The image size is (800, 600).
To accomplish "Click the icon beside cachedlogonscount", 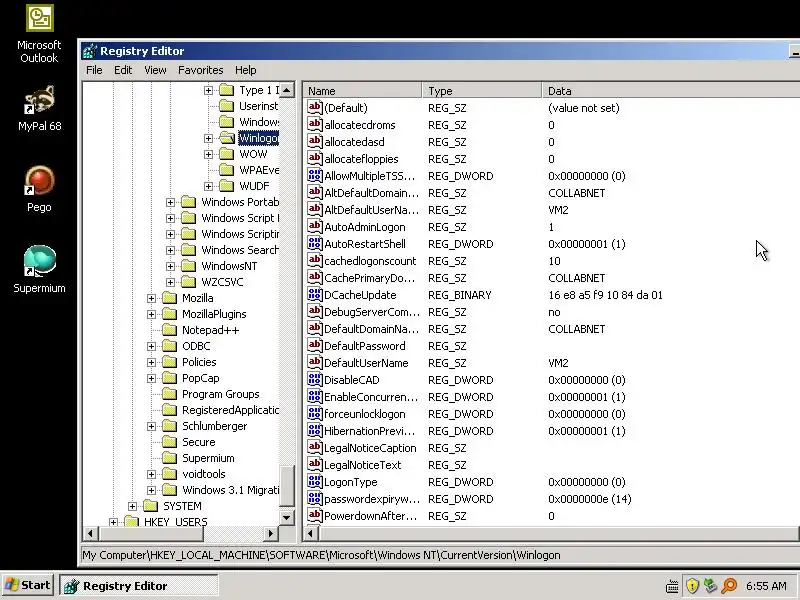I will point(315,260).
